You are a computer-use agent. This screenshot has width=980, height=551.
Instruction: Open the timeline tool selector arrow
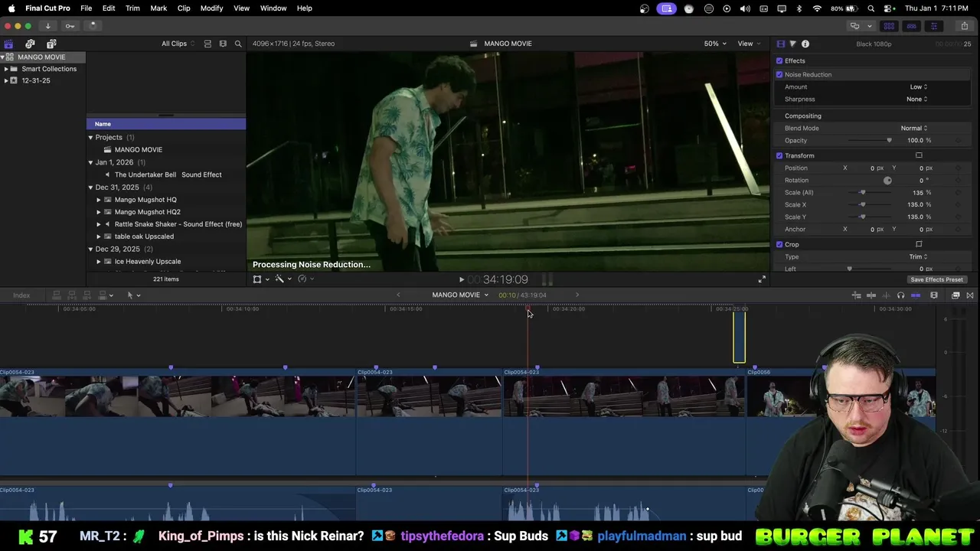coord(132,295)
